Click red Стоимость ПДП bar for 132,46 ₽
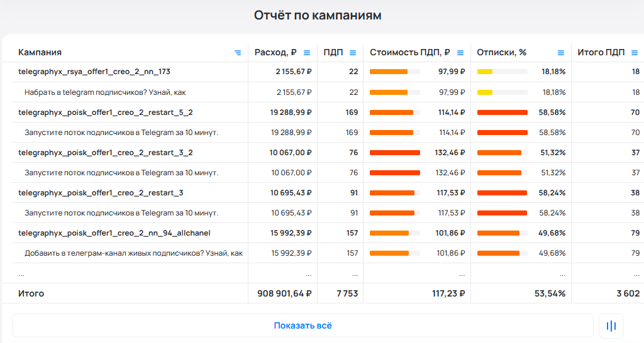 [394, 153]
